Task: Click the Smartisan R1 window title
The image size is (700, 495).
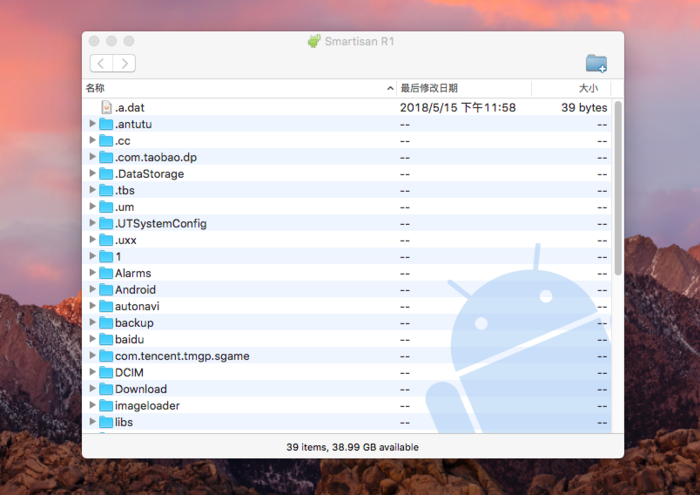Action: 359,42
